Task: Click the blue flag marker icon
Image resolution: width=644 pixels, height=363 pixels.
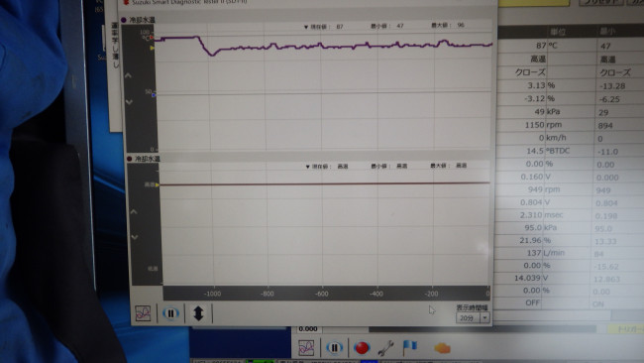Action: coord(410,347)
